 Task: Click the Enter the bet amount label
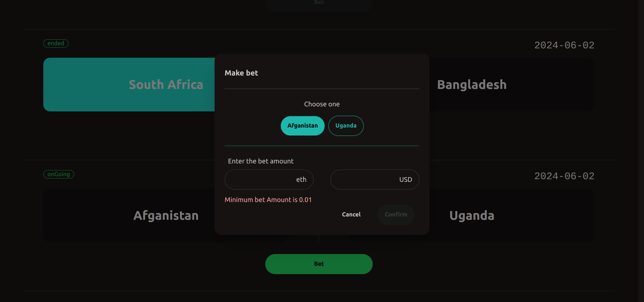coord(261,161)
